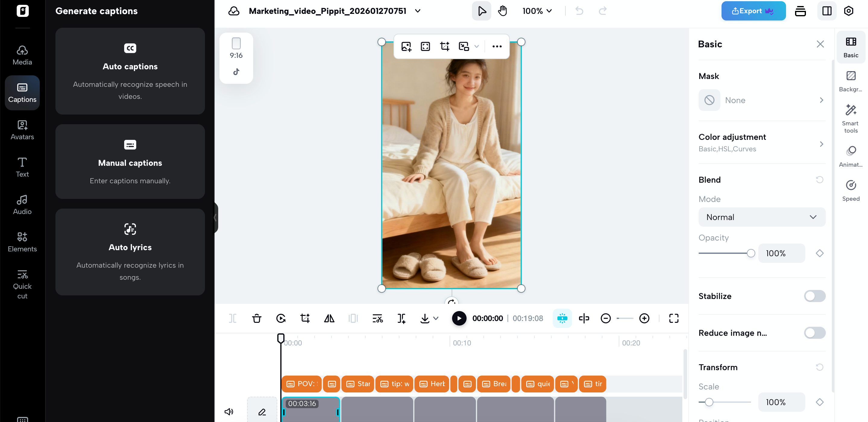This screenshot has height=422, width=868.
Task: Open the zoom percentage dropdown
Action: (x=537, y=11)
